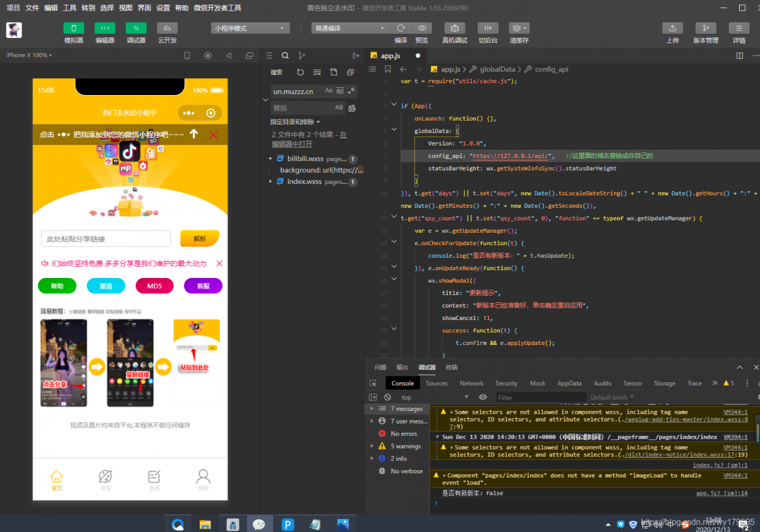Screen dimensions: 760x532
Task: Toggle match case (Aa) in search
Action: (328, 91)
